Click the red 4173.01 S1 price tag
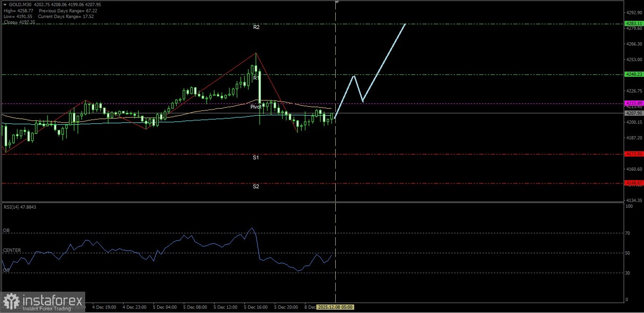 click(x=634, y=154)
